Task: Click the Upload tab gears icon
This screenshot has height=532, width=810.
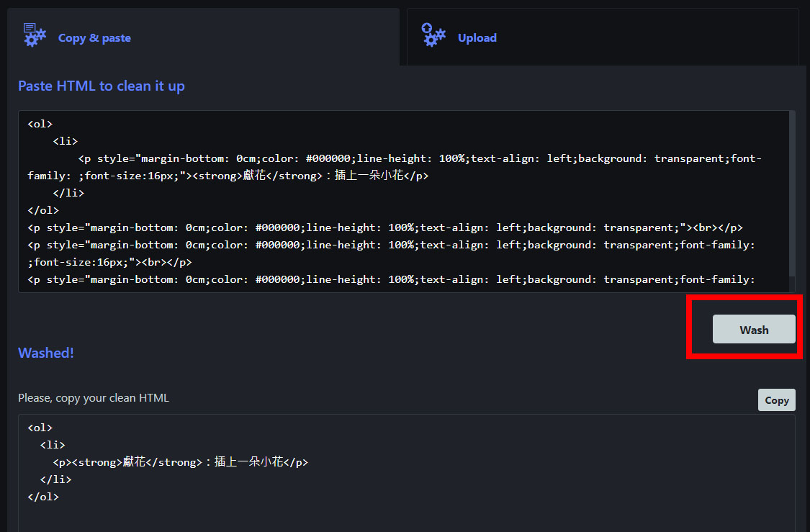Action: click(433, 35)
